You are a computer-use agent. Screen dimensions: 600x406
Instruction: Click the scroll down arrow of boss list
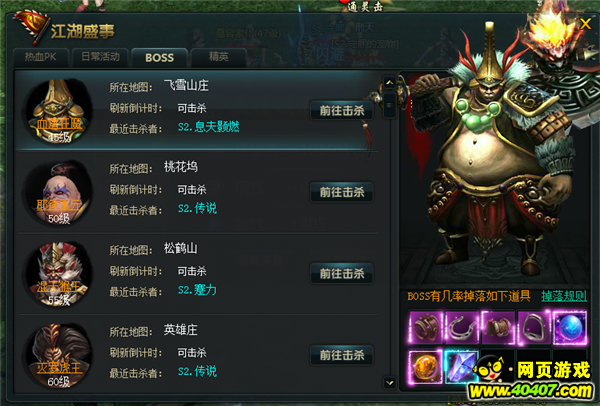(390, 382)
